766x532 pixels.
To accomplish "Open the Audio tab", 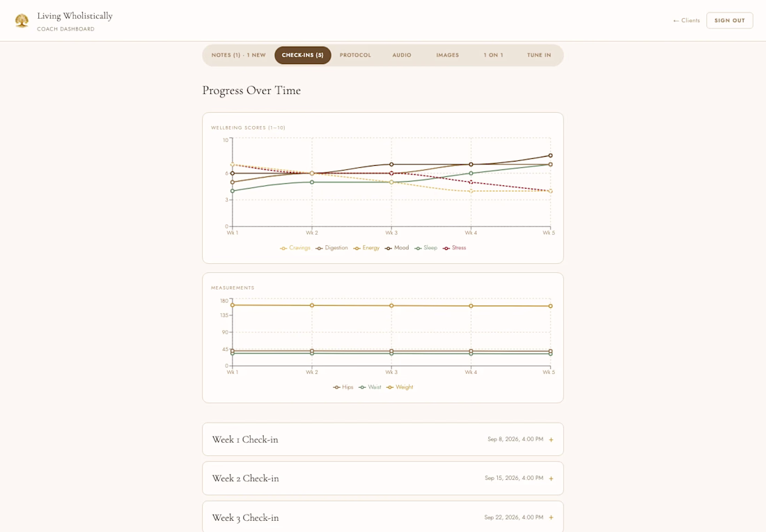I will pyautogui.click(x=402, y=55).
